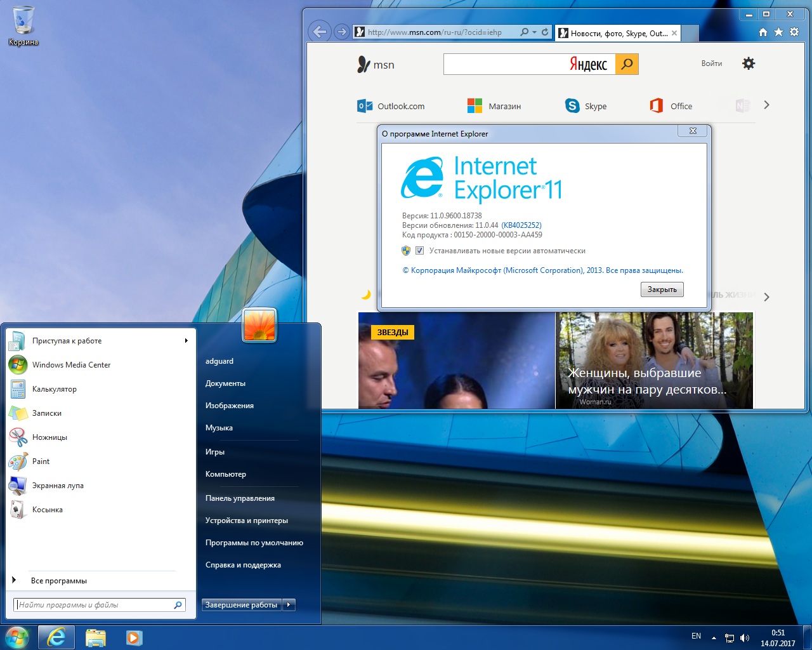Image resolution: width=812 pixels, height=650 pixels.
Task: Select the Новости, фото, Skype tab
Action: coord(618,33)
